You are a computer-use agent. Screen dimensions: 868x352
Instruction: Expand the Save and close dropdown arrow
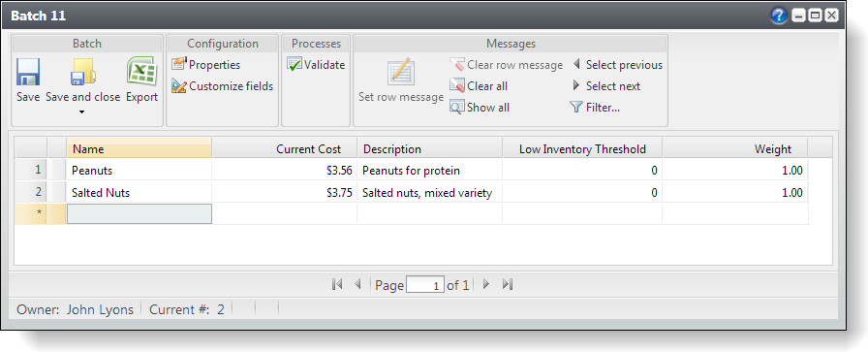pyautogui.click(x=82, y=112)
